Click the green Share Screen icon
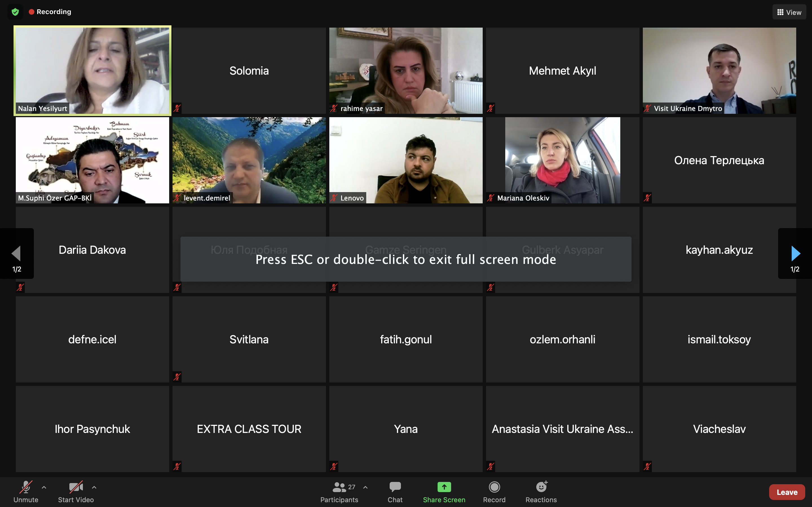812x507 pixels. click(x=444, y=487)
